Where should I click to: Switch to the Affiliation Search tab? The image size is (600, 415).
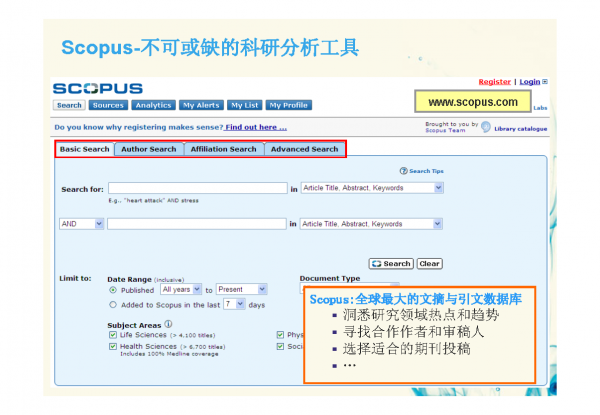pyautogui.click(x=223, y=149)
